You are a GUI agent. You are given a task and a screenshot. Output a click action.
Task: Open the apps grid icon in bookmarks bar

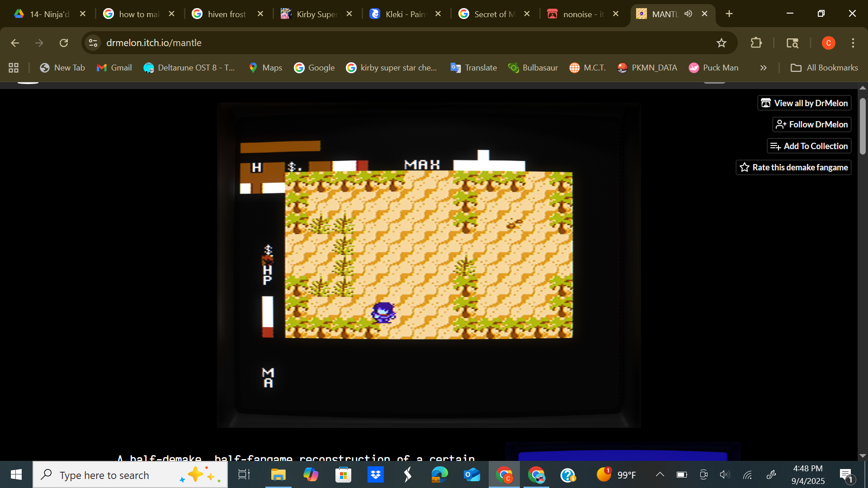pyautogui.click(x=14, y=68)
